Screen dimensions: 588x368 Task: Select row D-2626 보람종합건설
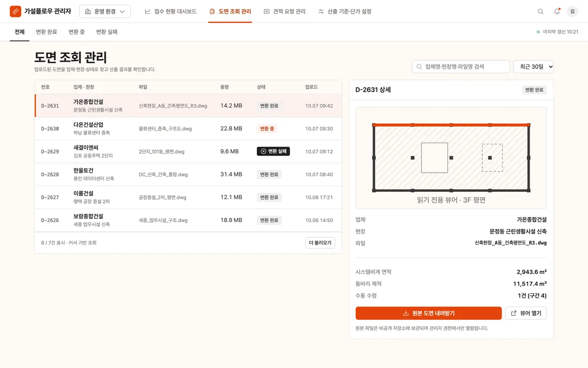point(188,220)
